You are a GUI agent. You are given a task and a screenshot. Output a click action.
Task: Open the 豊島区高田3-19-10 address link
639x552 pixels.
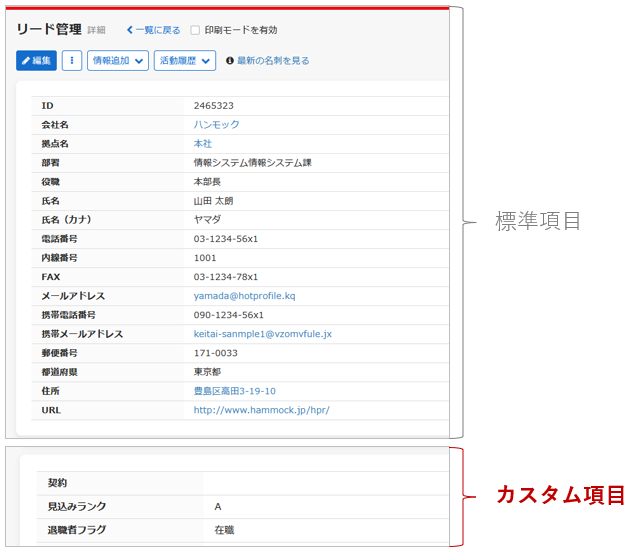click(x=234, y=391)
